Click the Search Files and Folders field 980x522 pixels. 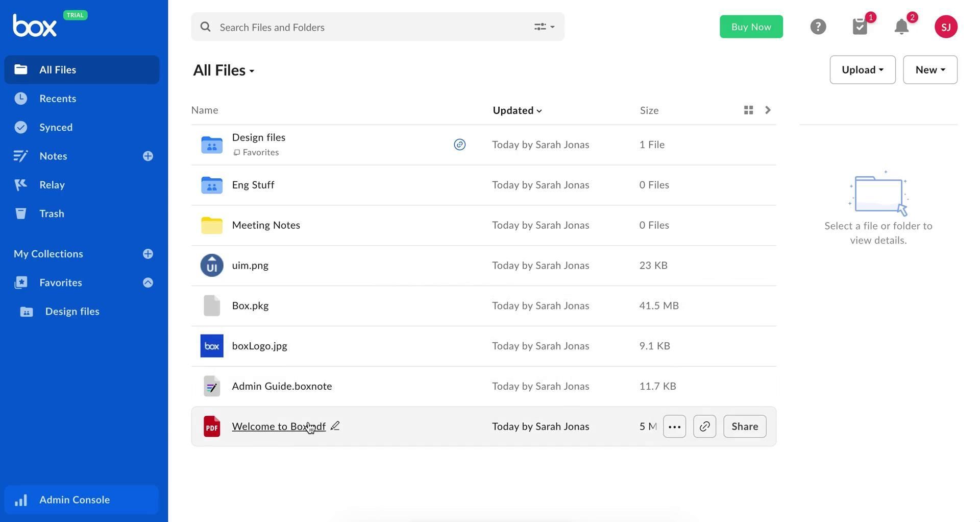click(367, 27)
